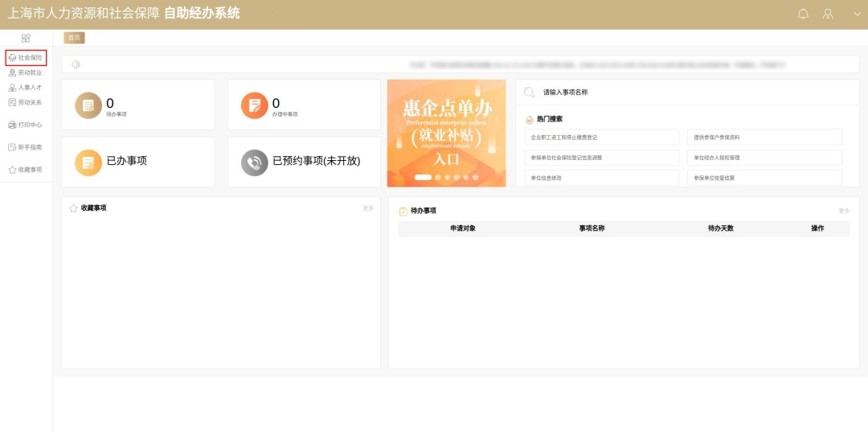This screenshot has height=432, width=868.
Task: Open the 已办事项 card
Action: (x=137, y=162)
